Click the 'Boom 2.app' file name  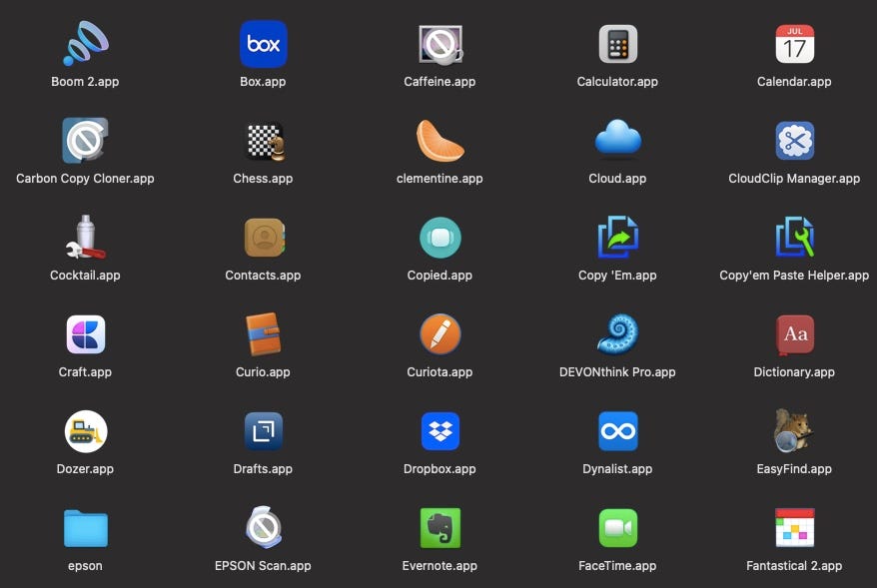tap(85, 82)
